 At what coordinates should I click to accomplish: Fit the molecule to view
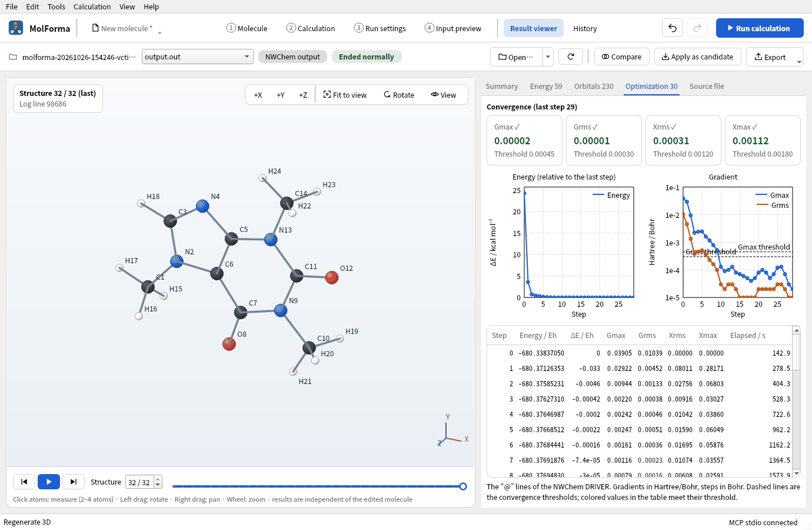point(345,95)
